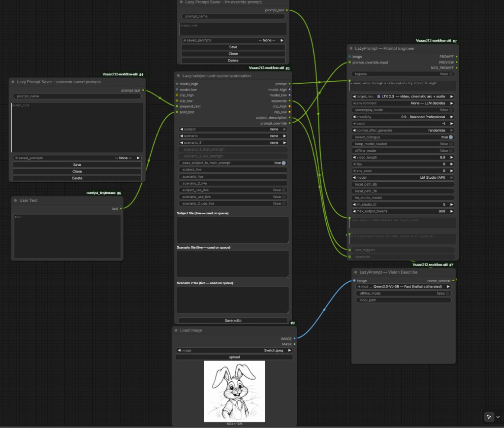Viewport: 504px width, 428px height.
Task: Click prepend_text input port
Action: (x=177, y=106)
